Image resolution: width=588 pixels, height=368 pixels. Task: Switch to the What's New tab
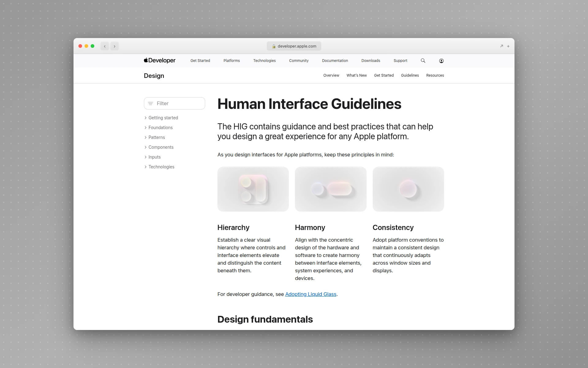click(356, 75)
